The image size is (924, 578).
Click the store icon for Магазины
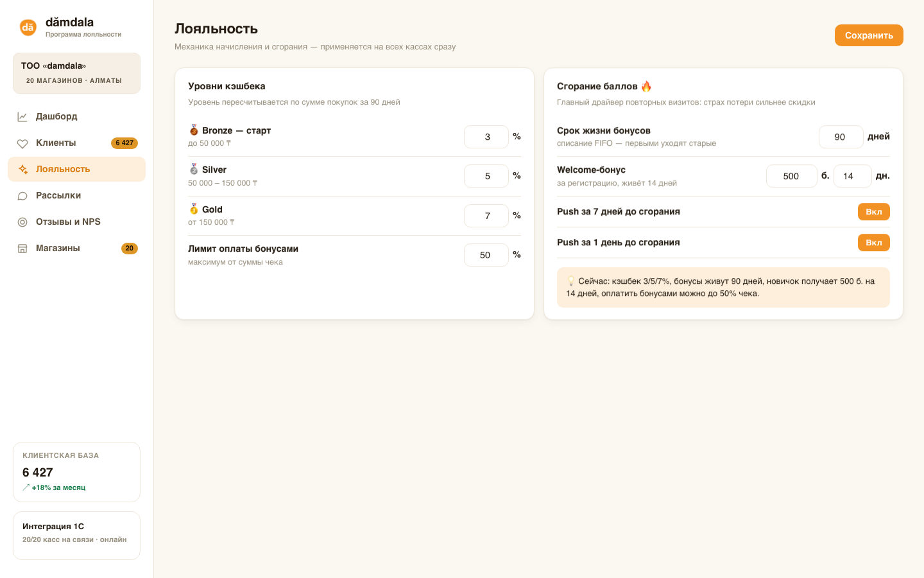click(22, 249)
